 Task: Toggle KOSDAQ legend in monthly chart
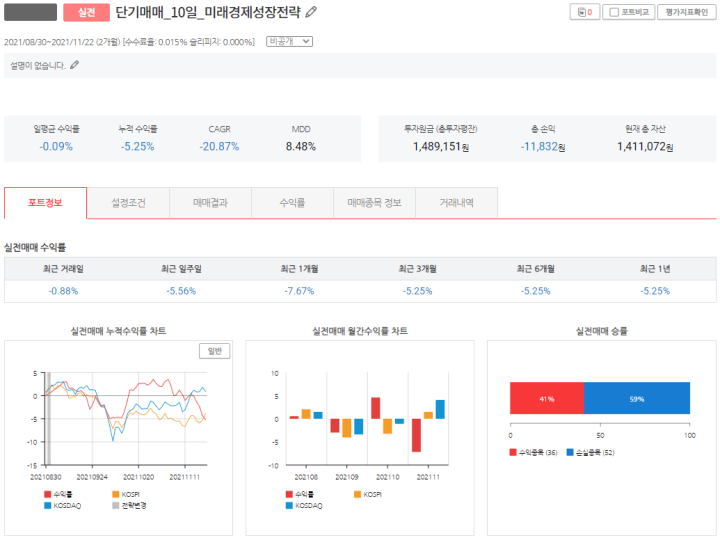click(304, 506)
